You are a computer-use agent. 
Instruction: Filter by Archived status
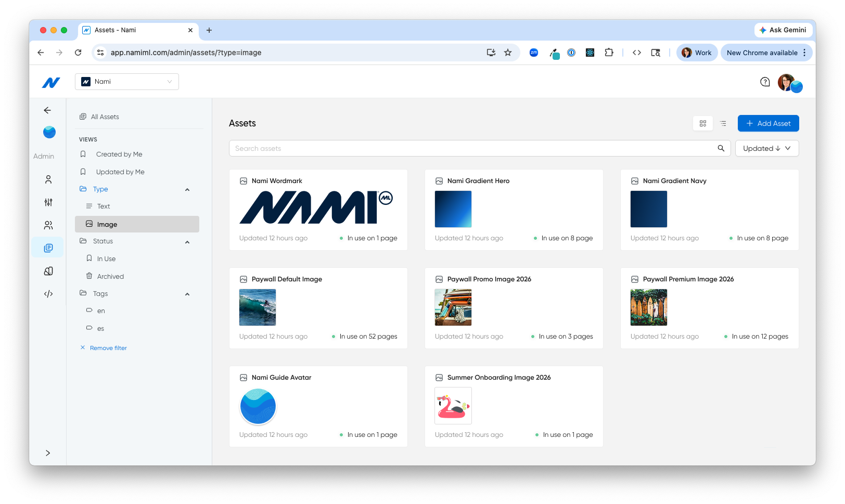110,277
